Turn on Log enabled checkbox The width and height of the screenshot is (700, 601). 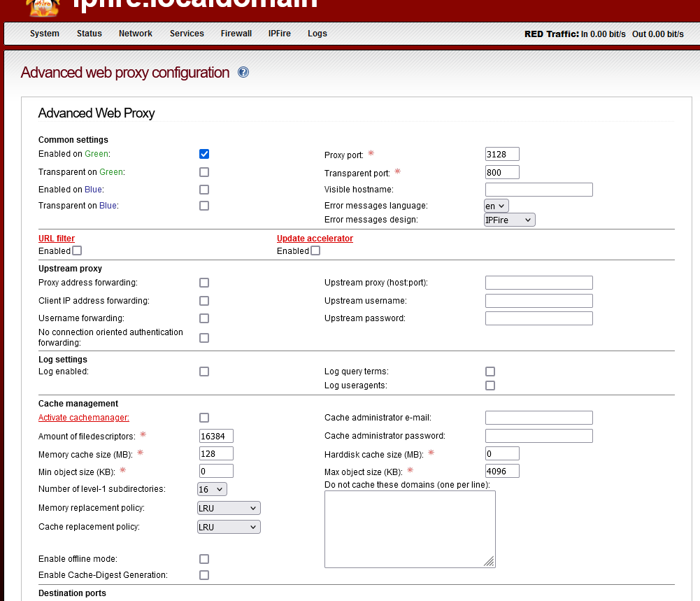pos(204,372)
